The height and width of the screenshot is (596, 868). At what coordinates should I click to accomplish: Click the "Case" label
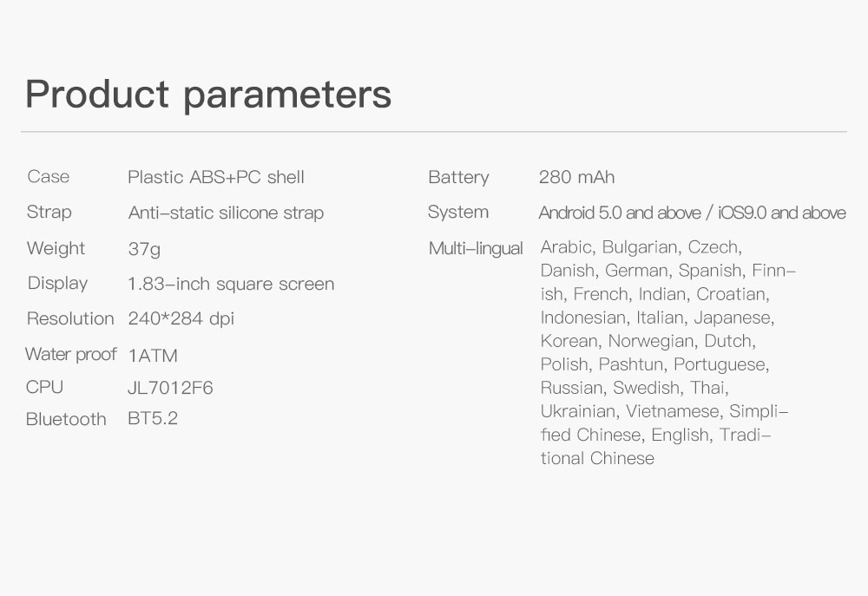coord(49,177)
